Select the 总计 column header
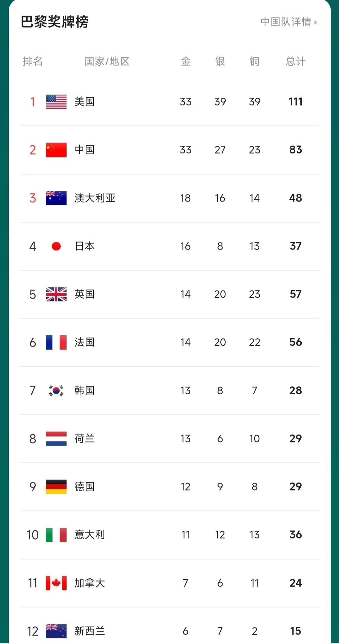Image resolution: width=339 pixels, height=644 pixels. (295, 61)
